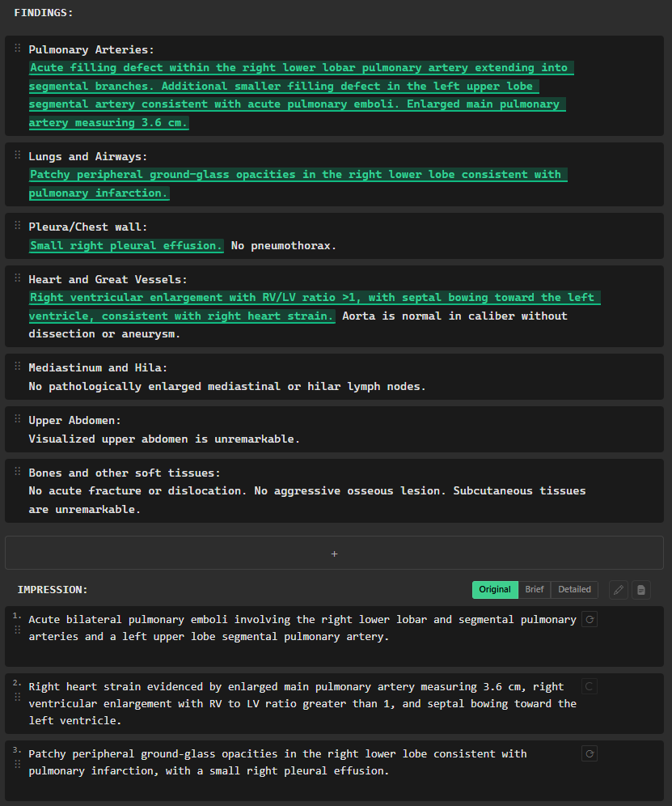Select the Original impression mode
The width and height of the screenshot is (672, 806).
(x=495, y=590)
